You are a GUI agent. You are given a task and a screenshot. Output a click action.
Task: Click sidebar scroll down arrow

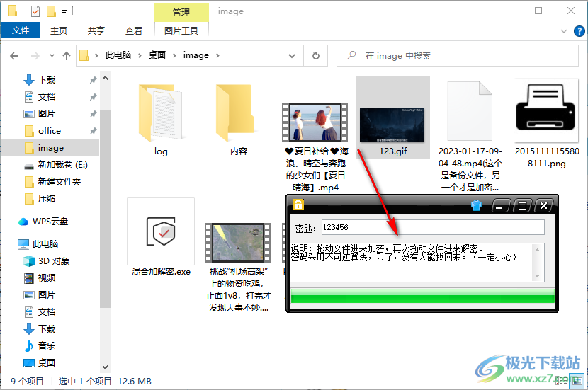tap(106, 367)
